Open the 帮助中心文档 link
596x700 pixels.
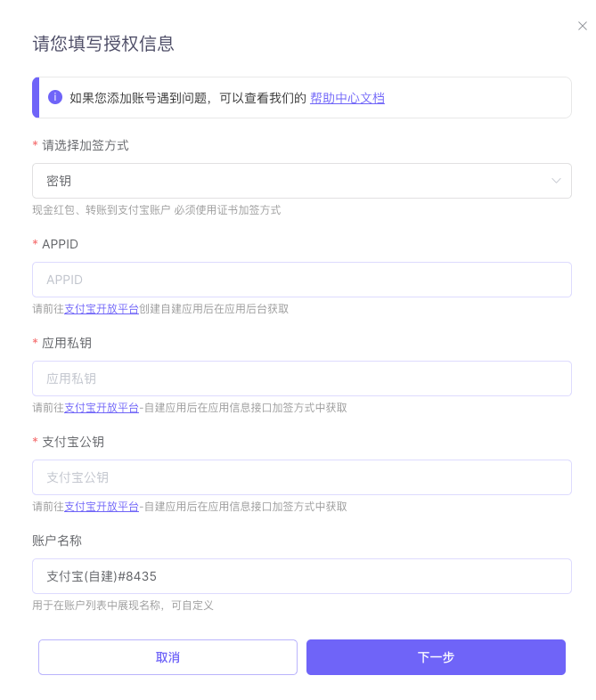[347, 98]
